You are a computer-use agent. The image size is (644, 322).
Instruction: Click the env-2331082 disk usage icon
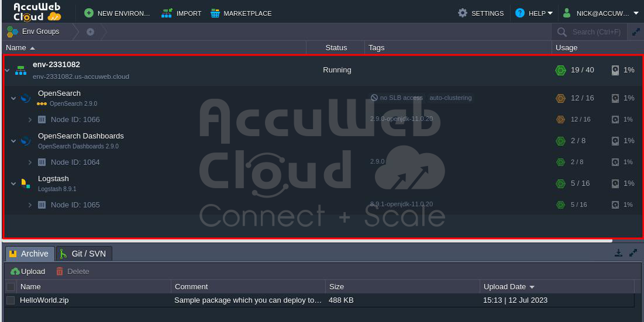pyautogui.click(x=615, y=70)
